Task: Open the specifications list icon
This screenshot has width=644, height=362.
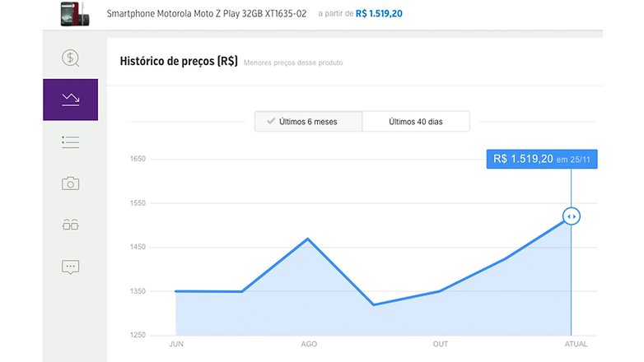Action: [71, 142]
